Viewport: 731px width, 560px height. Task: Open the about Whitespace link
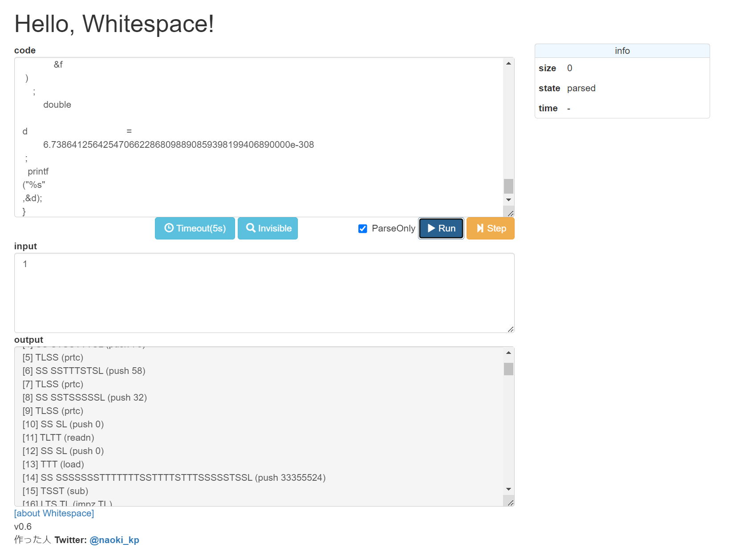pos(54,513)
